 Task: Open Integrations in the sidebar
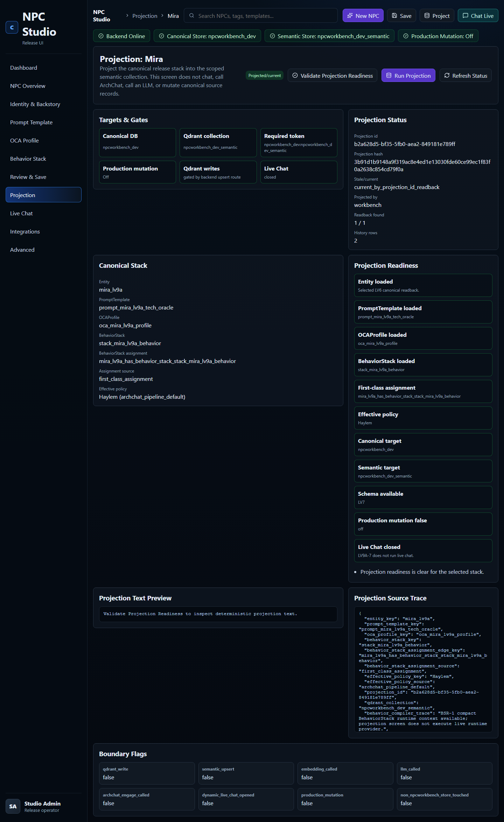click(x=43, y=232)
